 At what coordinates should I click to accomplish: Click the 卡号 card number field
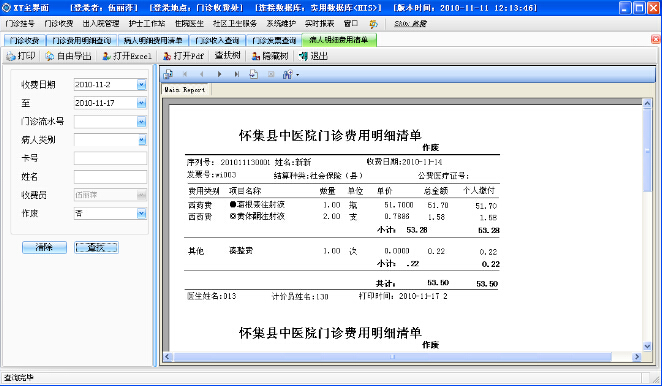110,158
